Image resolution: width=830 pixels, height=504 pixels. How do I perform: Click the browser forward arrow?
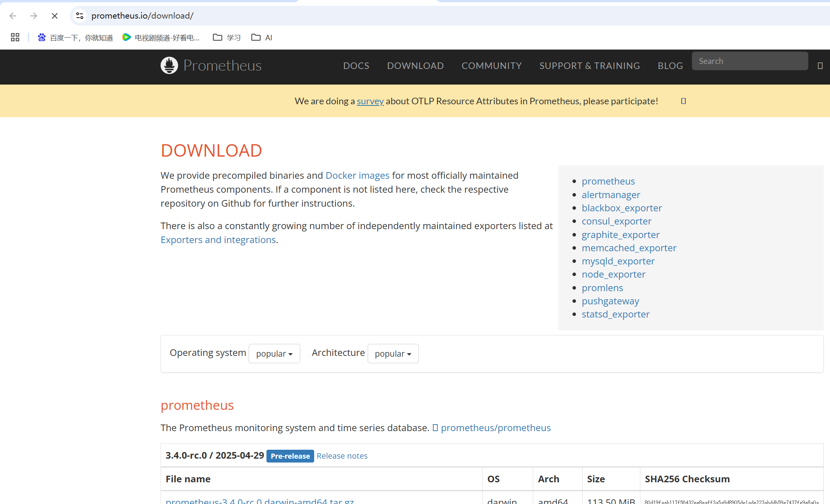34,16
